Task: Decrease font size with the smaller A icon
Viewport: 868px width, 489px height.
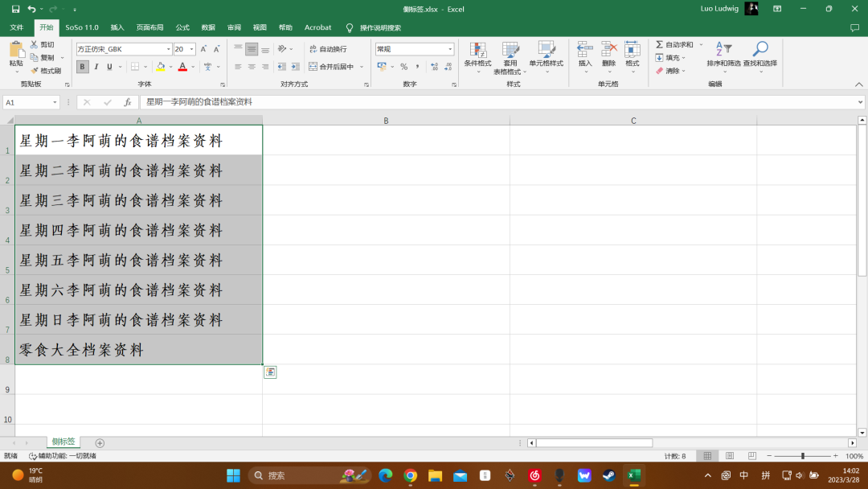Action: click(216, 49)
